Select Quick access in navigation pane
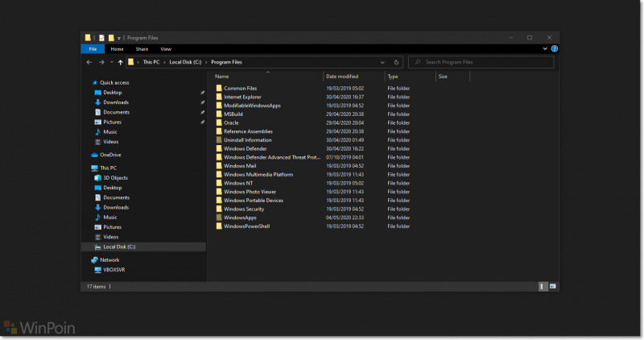Image resolution: width=644 pixels, height=340 pixels. (x=114, y=83)
